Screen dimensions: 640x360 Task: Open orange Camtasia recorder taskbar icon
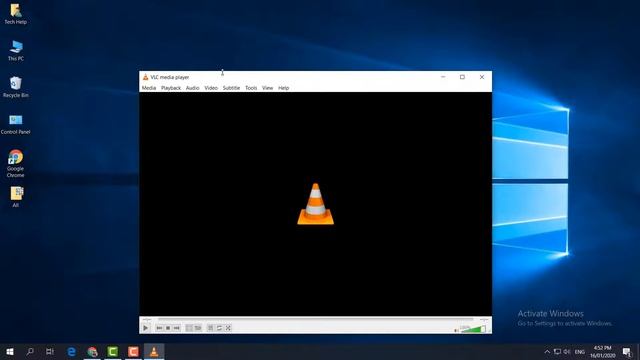pos(133,351)
